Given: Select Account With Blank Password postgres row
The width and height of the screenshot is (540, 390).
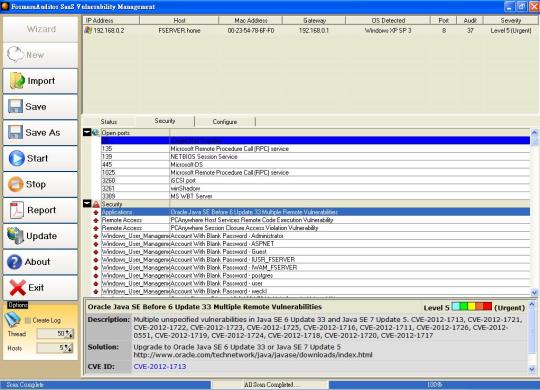Looking at the screenshot, I should [315, 276].
